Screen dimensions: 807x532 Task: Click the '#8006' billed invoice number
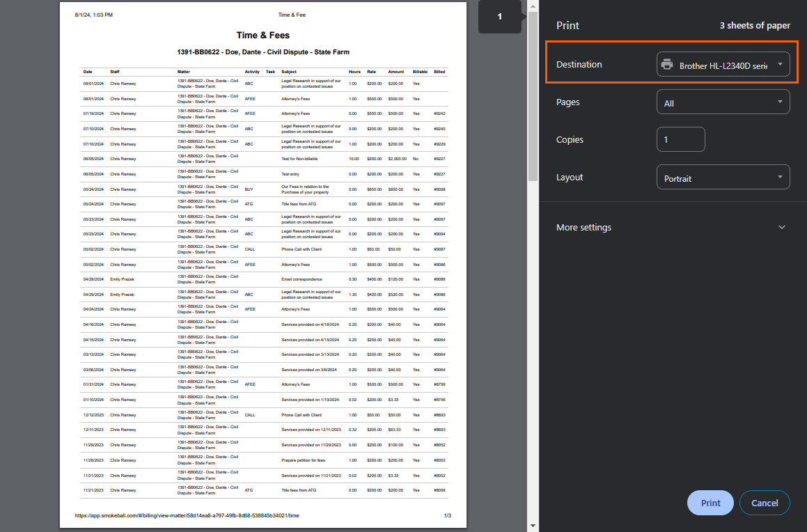pos(439,490)
